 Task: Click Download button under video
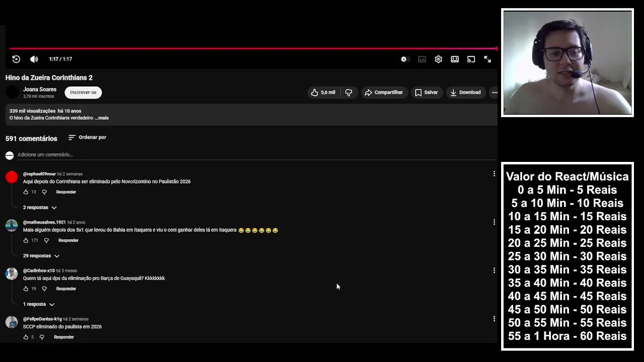[x=465, y=93]
